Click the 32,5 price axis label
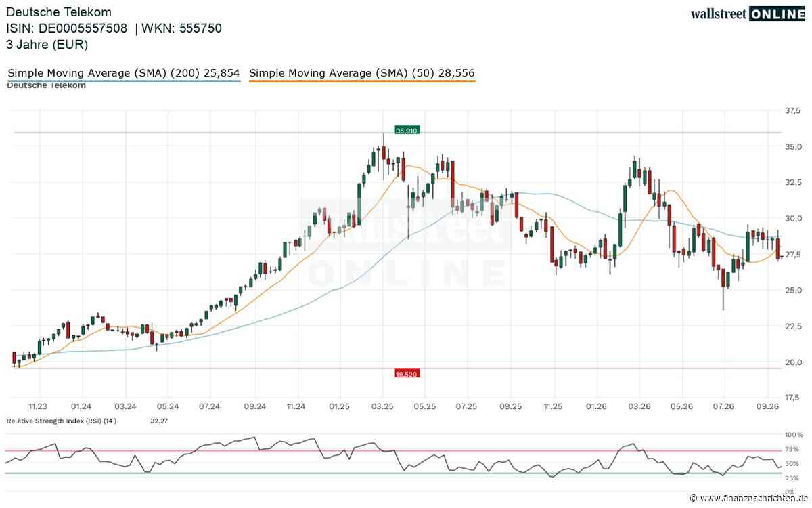Screen dimensions: 812x508 click(793, 182)
